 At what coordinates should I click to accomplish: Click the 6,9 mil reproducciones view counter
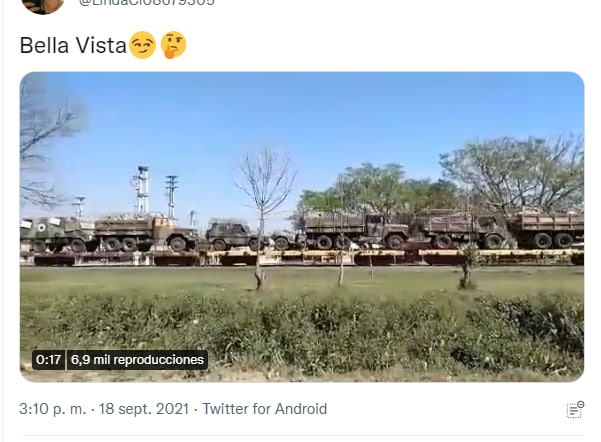(x=137, y=360)
